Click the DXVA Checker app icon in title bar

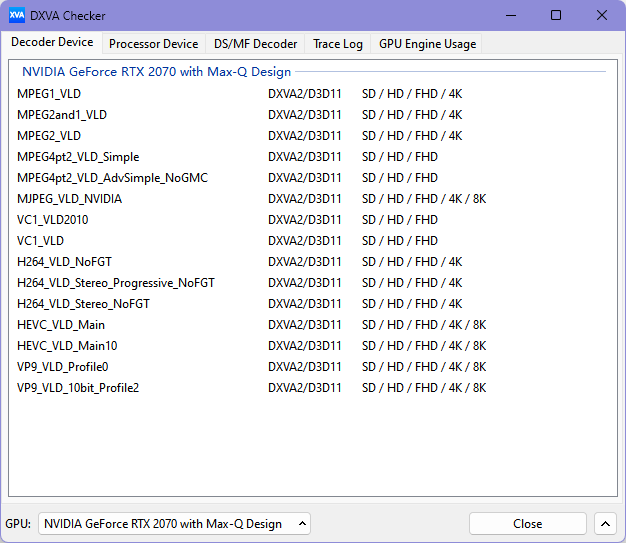pyautogui.click(x=17, y=15)
